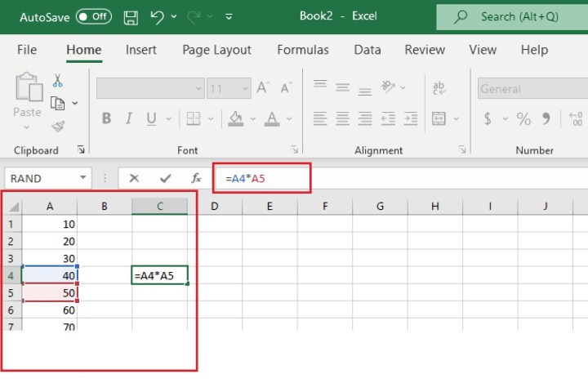The width and height of the screenshot is (588, 392).
Task: Expand the font size dropdown
Action: click(243, 88)
